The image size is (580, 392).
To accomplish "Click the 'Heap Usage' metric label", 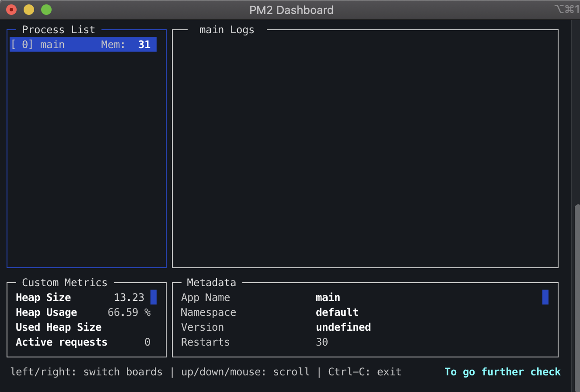I will [46, 312].
